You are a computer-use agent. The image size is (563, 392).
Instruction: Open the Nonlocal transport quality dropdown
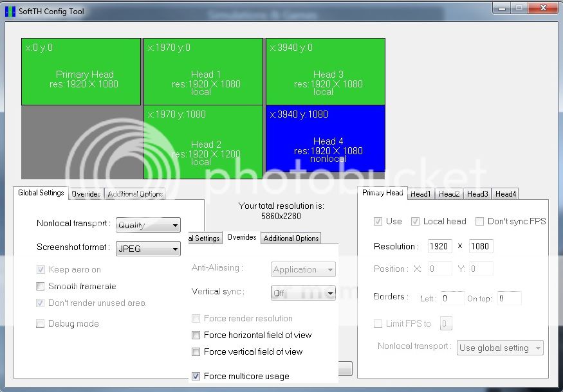[148, 225]
